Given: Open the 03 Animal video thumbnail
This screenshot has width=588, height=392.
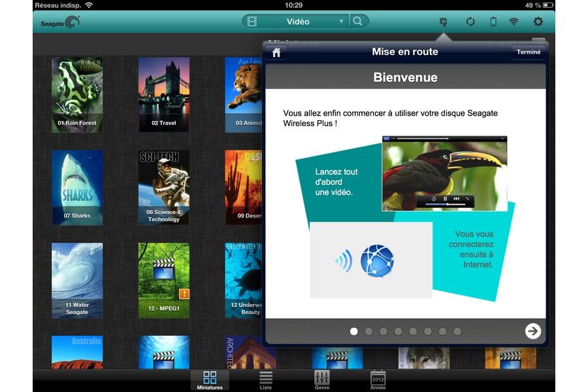Looking at the screenshot, I should point(243,95).
